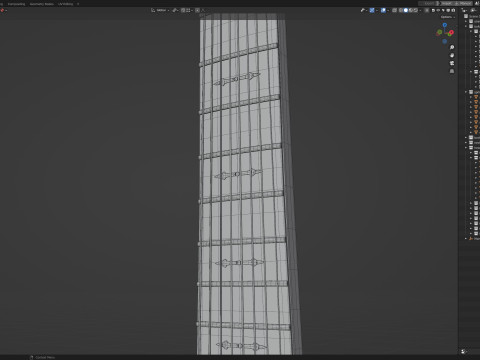Viewport: 480px width, 360px height.
Task: Click the zoom view magnifier icon
Action: (x=452, y=47)
